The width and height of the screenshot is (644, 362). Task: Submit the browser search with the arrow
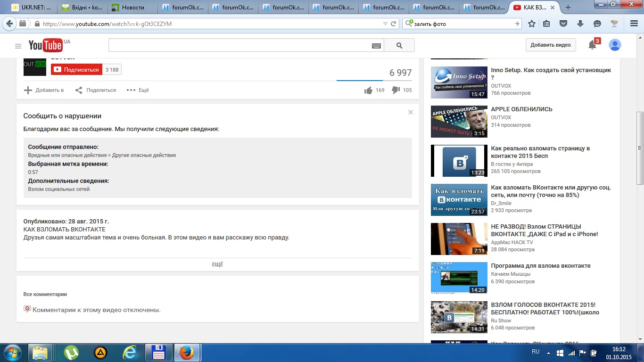[517, 24]
